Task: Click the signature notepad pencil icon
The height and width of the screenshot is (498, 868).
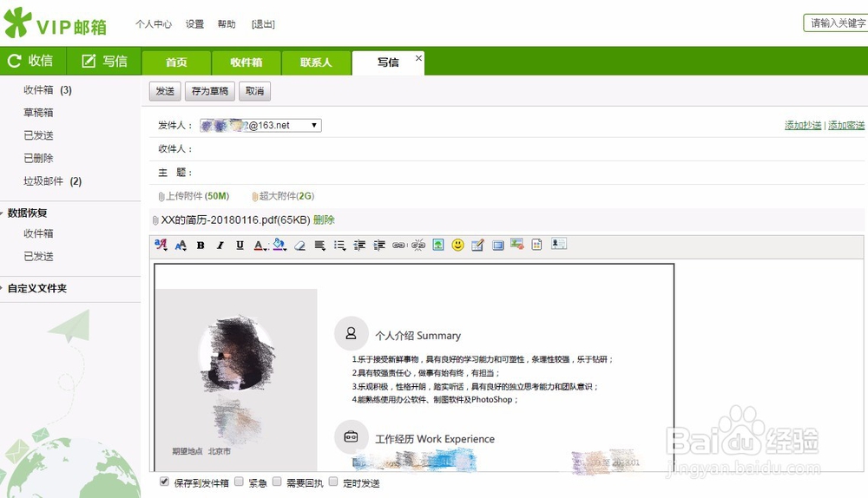Action: pos(477,245)
